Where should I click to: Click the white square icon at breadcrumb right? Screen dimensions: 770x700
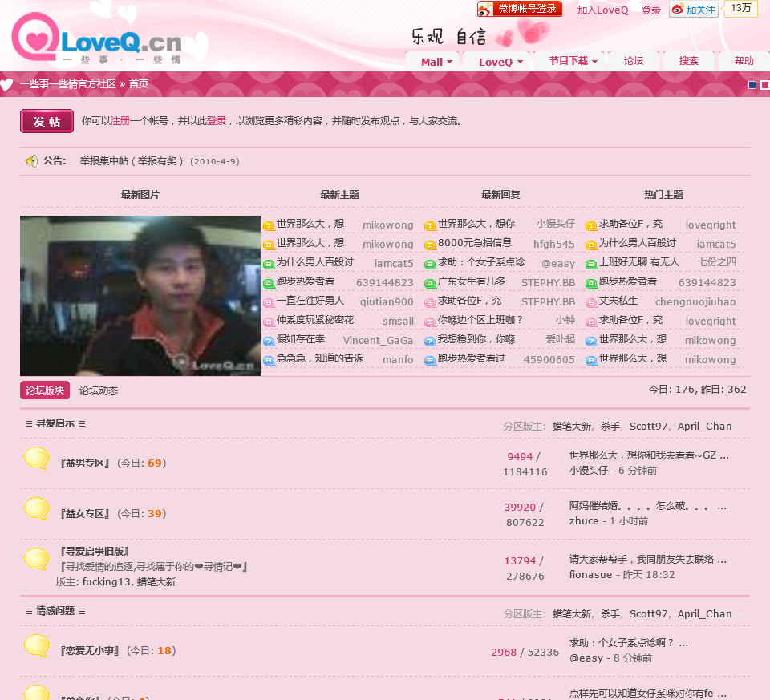coord(764,85)
